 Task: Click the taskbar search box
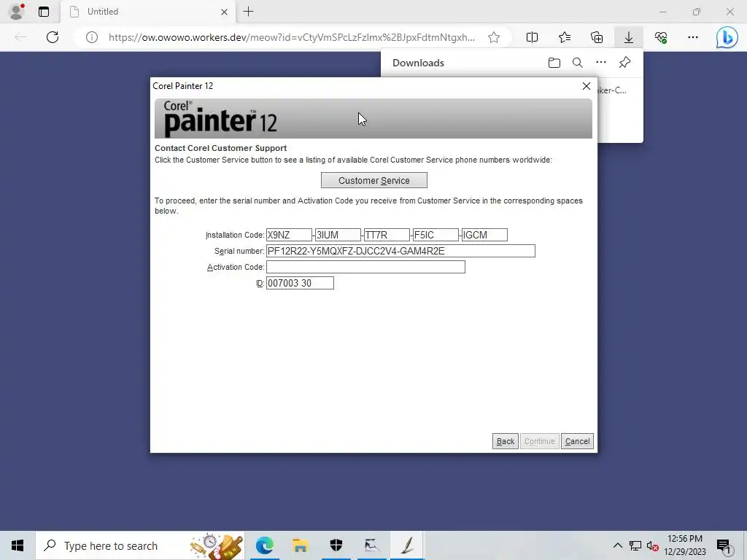tap(140, 545)
